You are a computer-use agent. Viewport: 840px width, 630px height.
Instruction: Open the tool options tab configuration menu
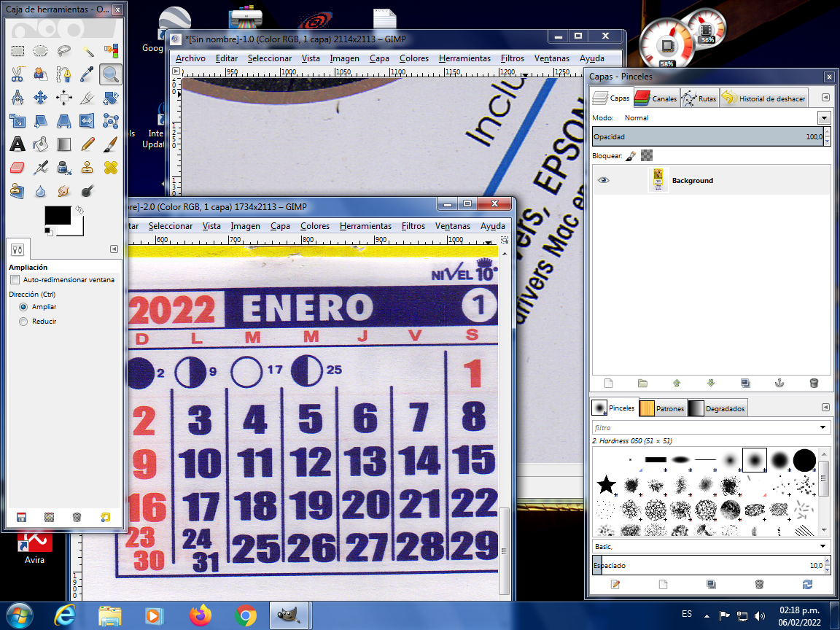114,249
